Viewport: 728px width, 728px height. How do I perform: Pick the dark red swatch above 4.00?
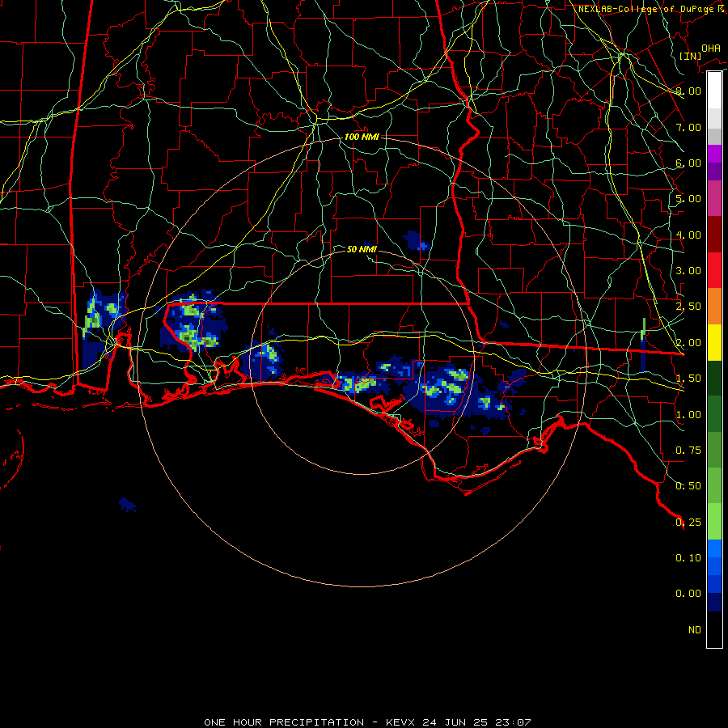coord(714,235)
